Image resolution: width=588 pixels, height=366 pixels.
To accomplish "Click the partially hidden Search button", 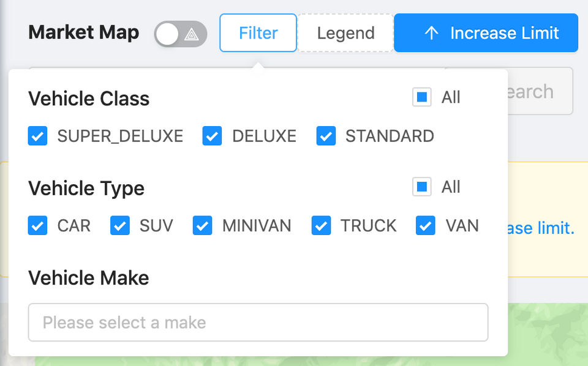I will [x=540, y=92].
